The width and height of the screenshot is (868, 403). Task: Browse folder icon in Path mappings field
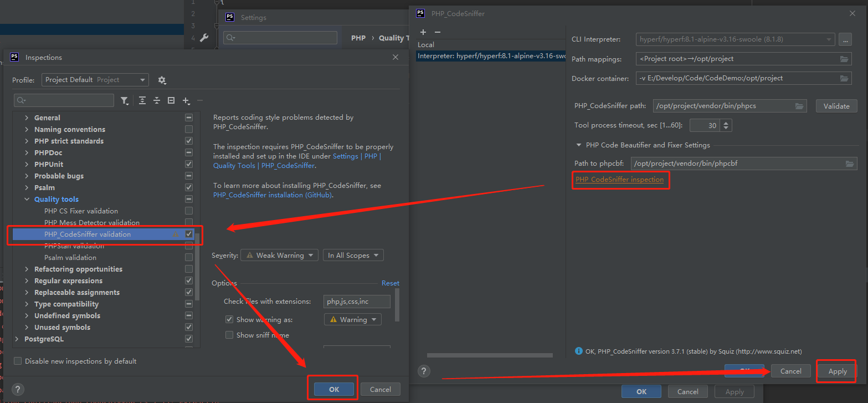point(844,59)
